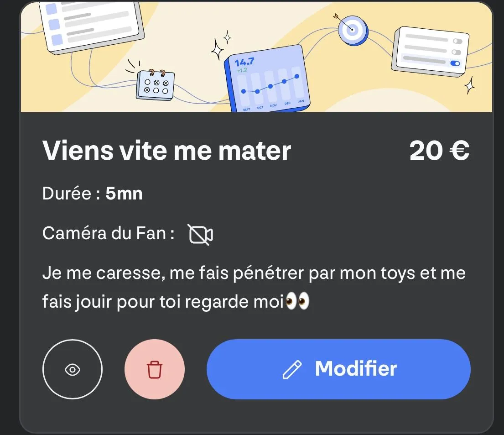Click the target bullseye illustration
Viewport: 504px width, 435px height.
(353, 30)
